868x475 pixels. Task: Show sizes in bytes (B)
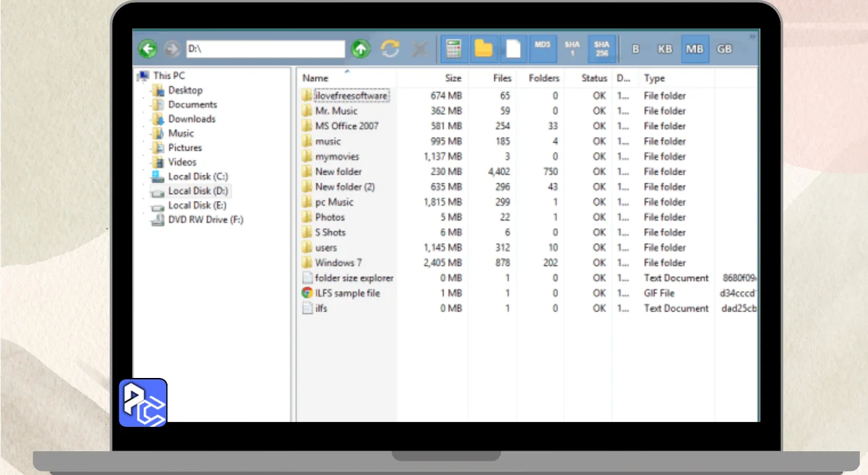click(x=635, y=49)
